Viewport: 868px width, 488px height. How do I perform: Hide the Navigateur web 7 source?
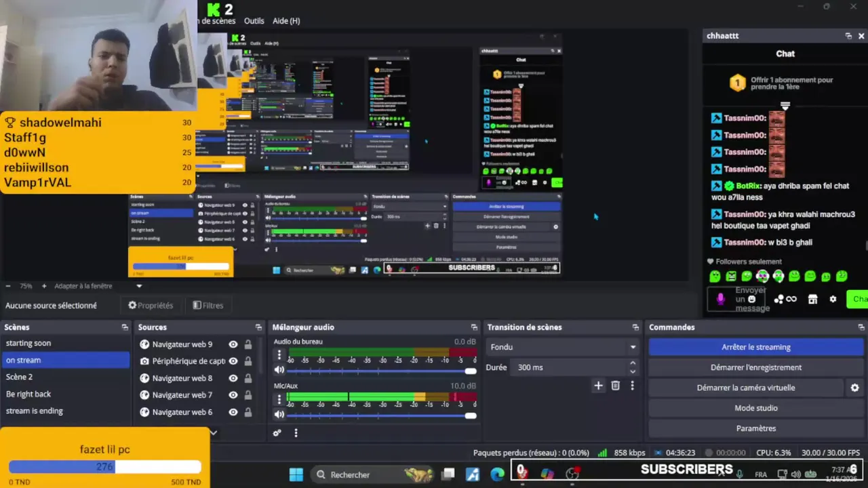click(233, 395)
